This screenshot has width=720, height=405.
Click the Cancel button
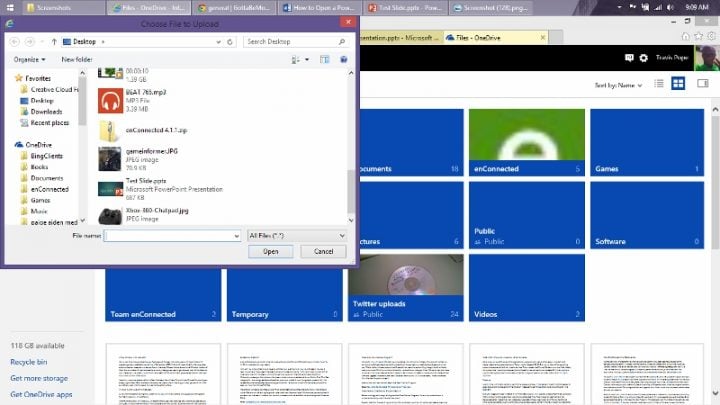[x=323, y=252]
